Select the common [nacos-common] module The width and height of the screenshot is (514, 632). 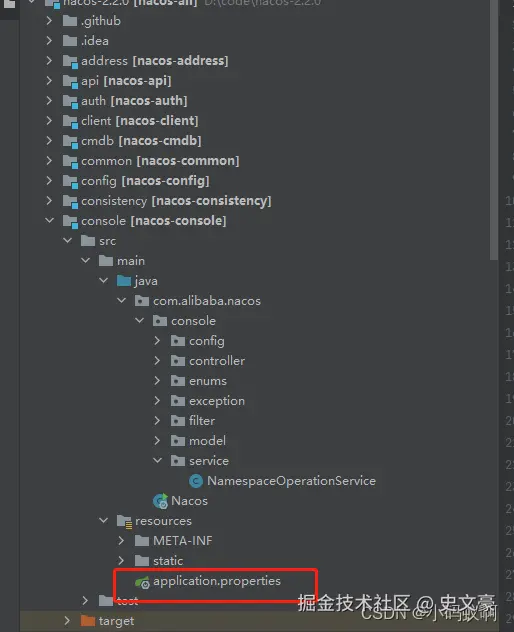click(160, 161)
